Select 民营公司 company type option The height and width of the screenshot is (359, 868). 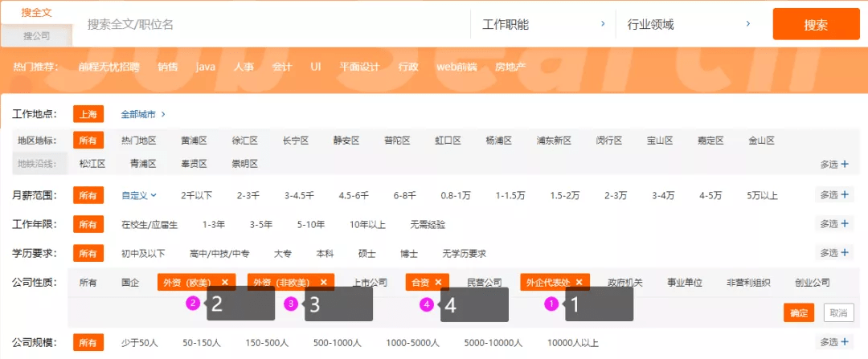484,283
